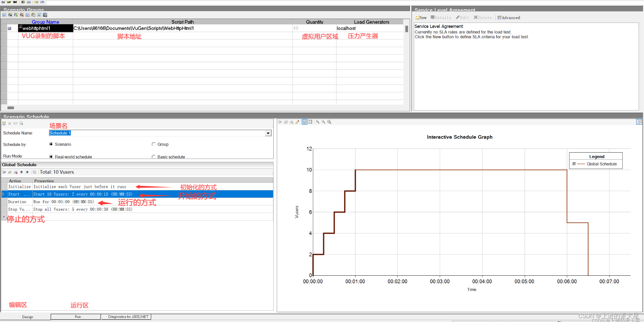Zoom in on the Interactive Schedule Graph
Image resolution: width=644 pixels, height=322 pixels.
(x=317, y=122)
